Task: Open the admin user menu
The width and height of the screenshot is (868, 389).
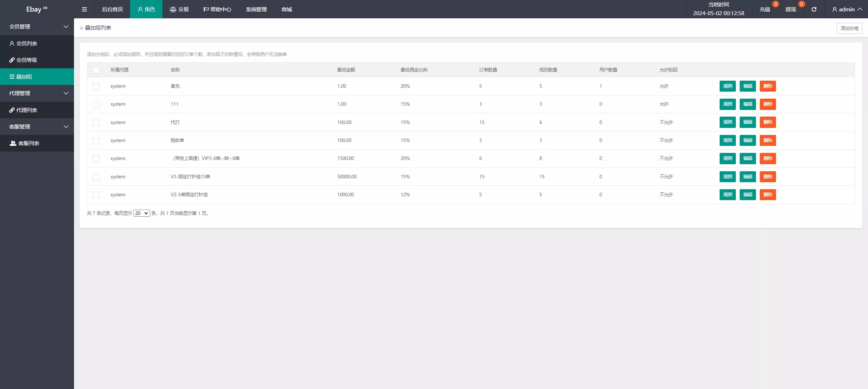Action: coord(847,9)
